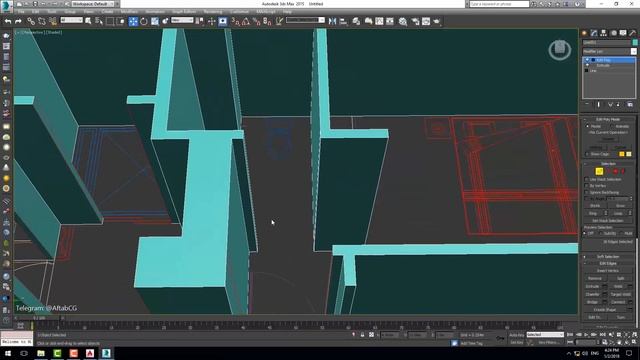The height and width of the screenshot is (360, 640).
Task: Activate the Select and Move tool
Action: (x=133, y=21)
